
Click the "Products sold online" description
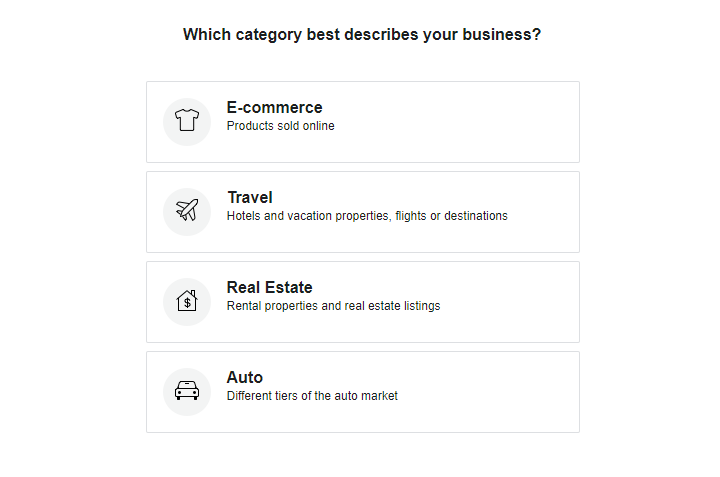[280, 126]
